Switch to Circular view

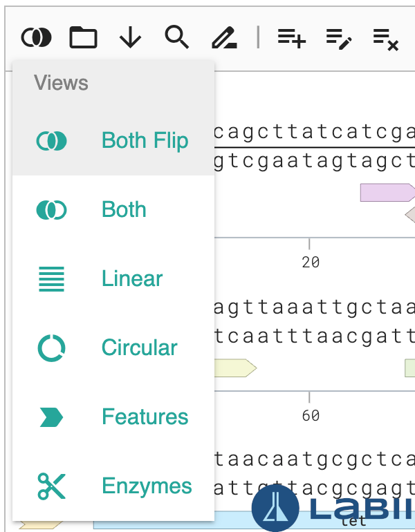pyautogui.click(x=139, y=348)
